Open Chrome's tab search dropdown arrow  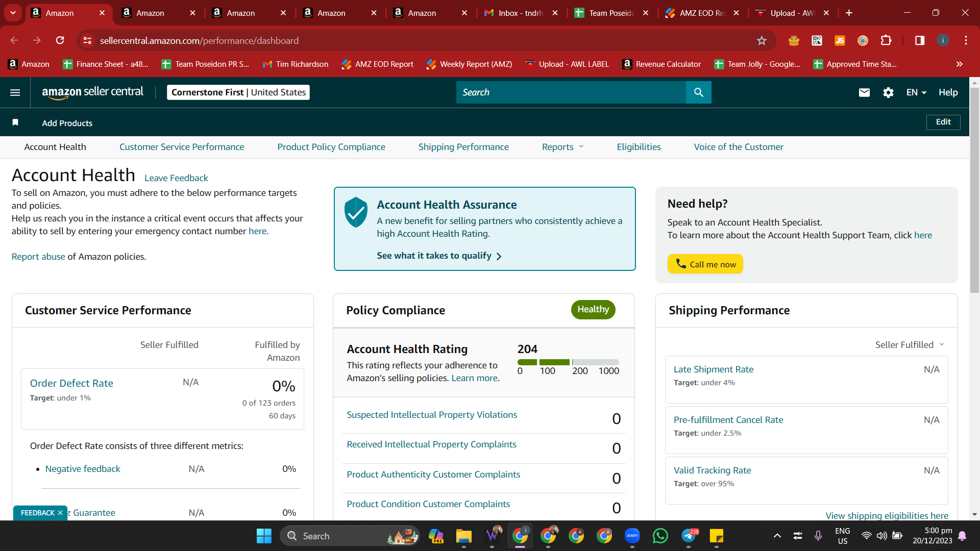(x=13, y=13)
